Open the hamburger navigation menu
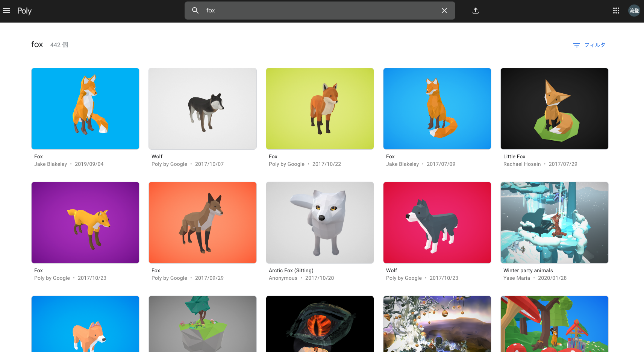 pos(6,10)
